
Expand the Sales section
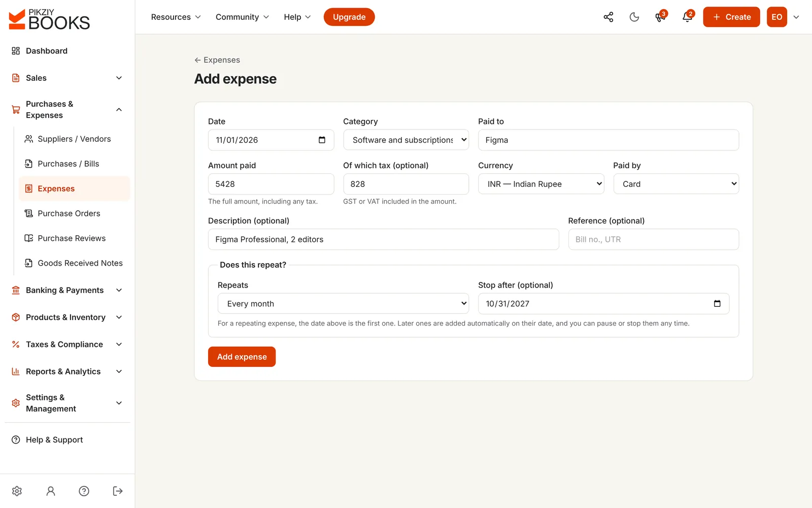coord(67,78)
